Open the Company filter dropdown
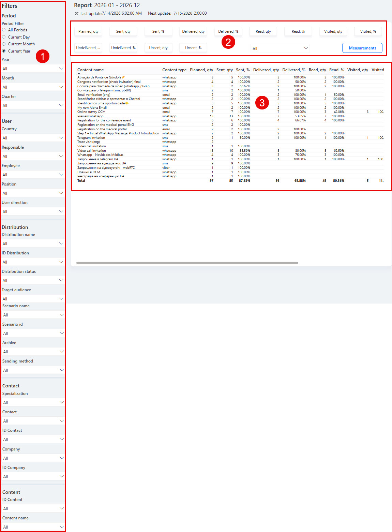This screenshot has height=532, width=392. coord(33,458)
